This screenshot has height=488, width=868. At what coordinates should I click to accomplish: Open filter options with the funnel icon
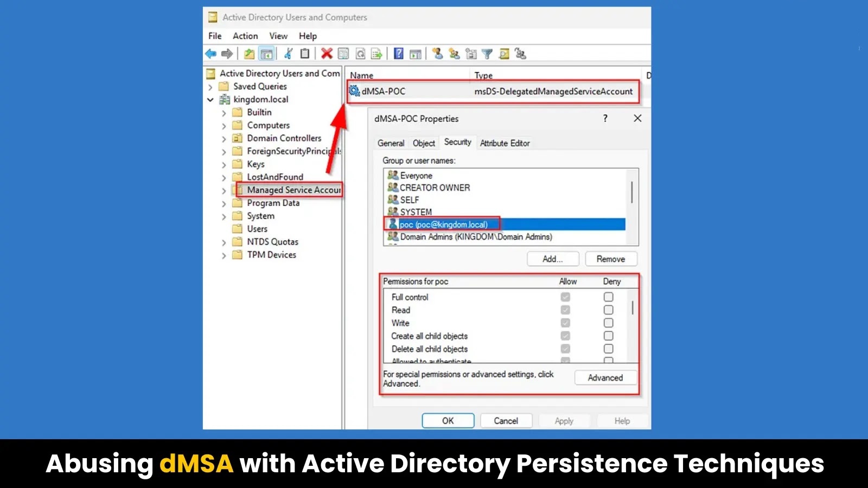pos(487,53)
